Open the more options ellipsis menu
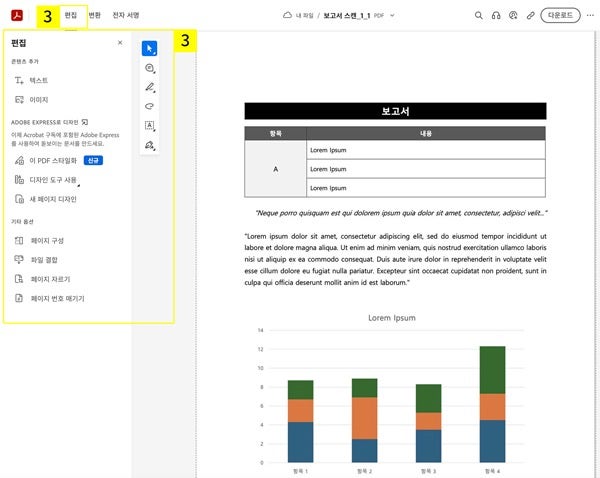The height and width of the screenshot is (478, 600). click(590, 15)
